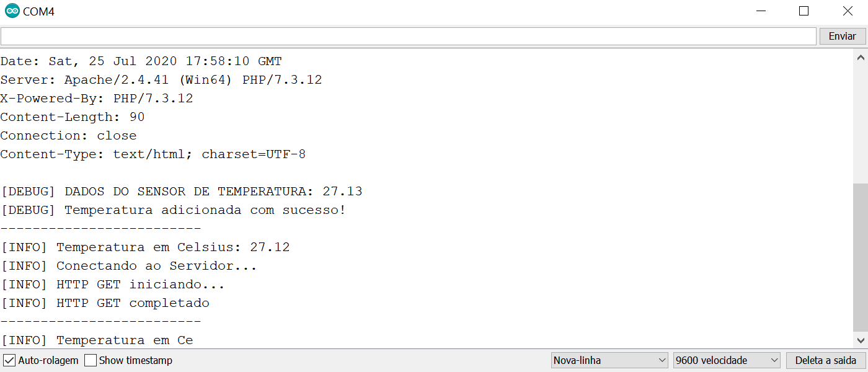Click the arrow of the baud rate combo box

[774, 360]
